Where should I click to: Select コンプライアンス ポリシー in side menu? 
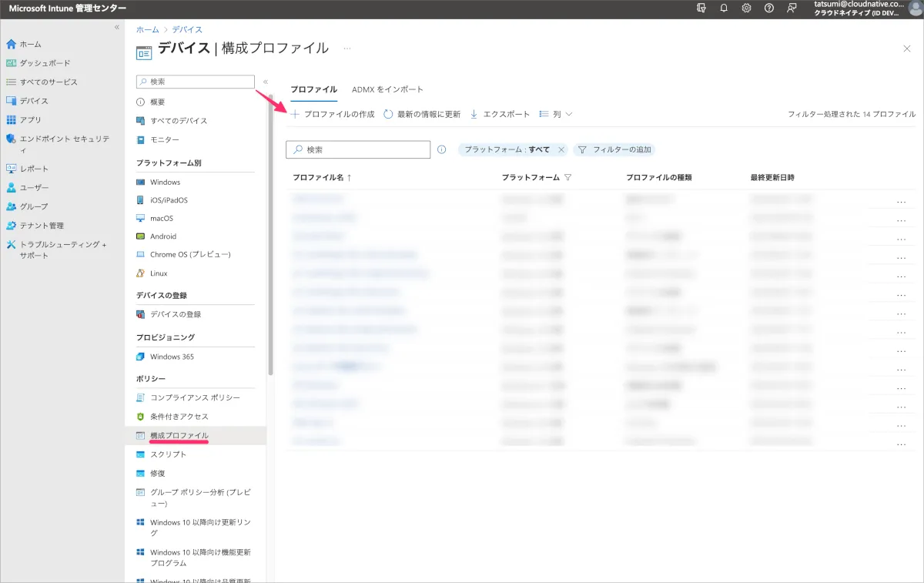[195, 397]
